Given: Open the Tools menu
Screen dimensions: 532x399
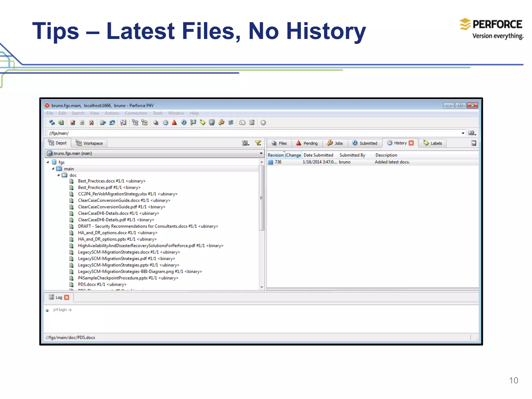Looking at the screenshot, I should (x=158, y=113).
